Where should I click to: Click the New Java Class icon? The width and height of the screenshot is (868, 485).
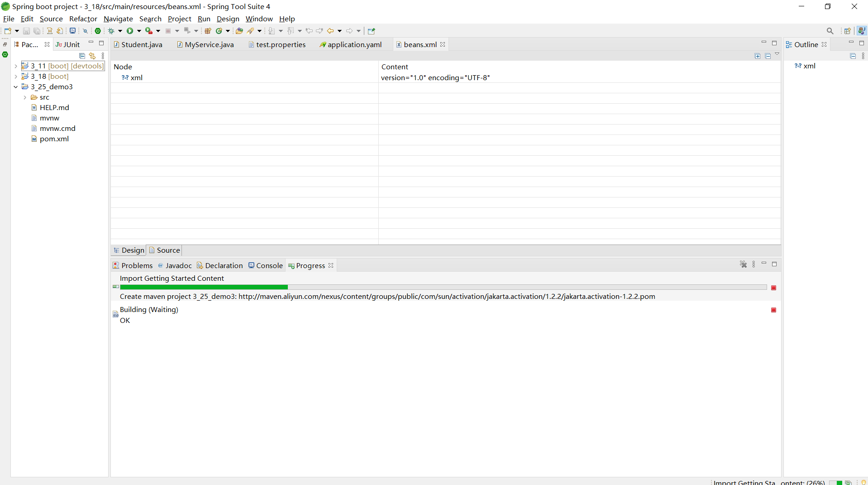tap(219, 31)
